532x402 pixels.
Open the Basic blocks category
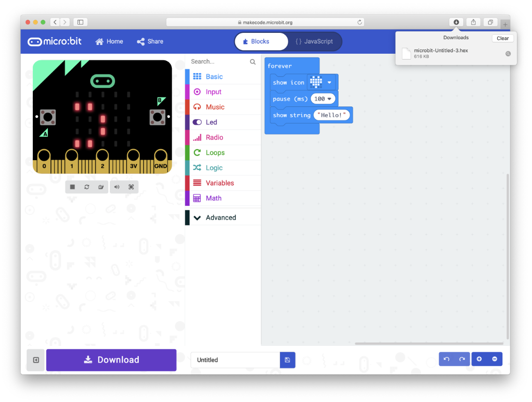[x=223, y=76]
